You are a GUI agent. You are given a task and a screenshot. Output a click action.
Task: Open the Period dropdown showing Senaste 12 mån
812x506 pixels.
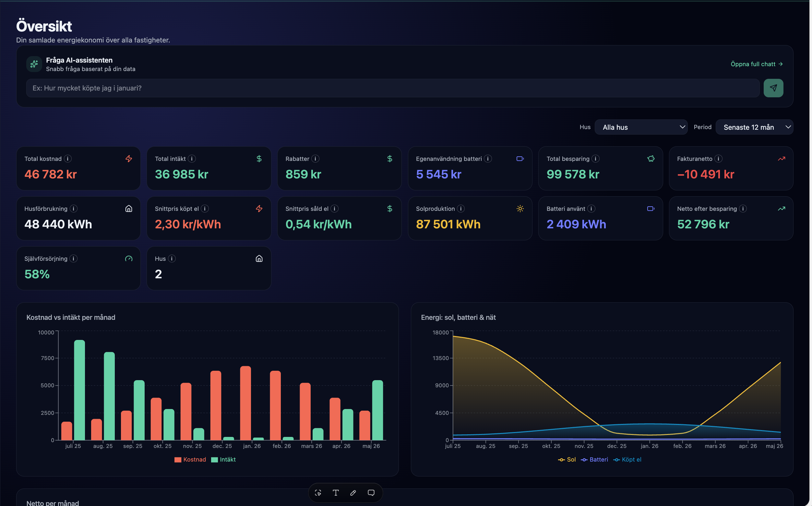[x=754, y=127]
